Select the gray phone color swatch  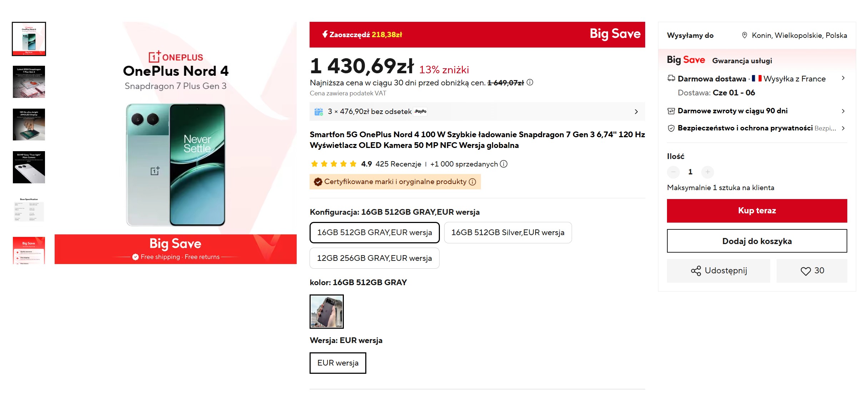[326, 312]
